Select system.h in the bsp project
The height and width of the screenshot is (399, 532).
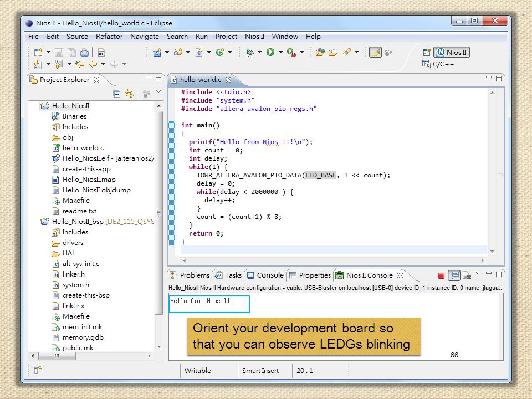point(76,285)
